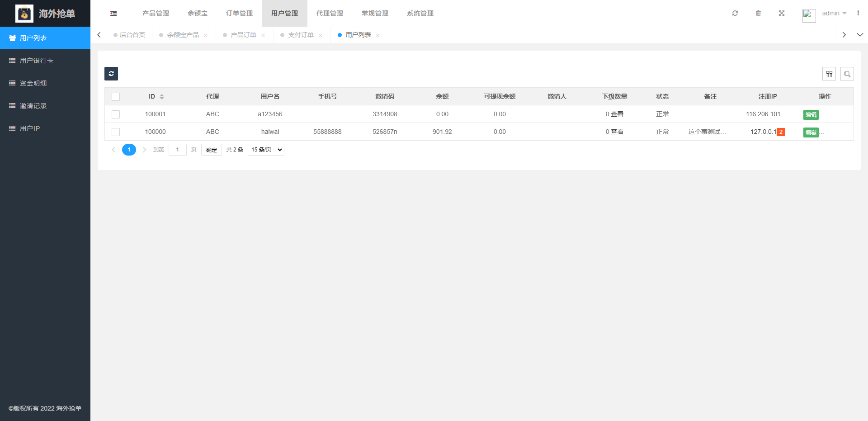Collapse the sidebar using the hamburger icon
868x421 pixels.
click(x=113, y=13)
